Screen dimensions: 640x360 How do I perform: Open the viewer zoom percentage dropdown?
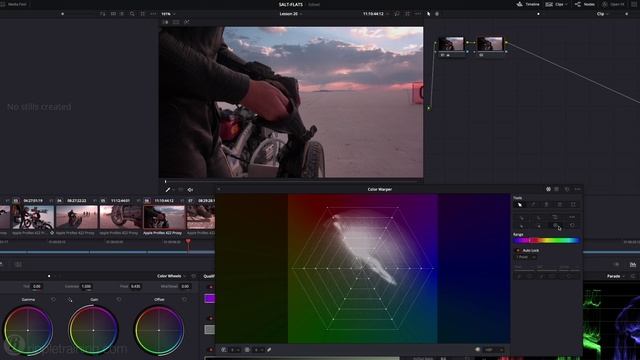pos(168,14)
